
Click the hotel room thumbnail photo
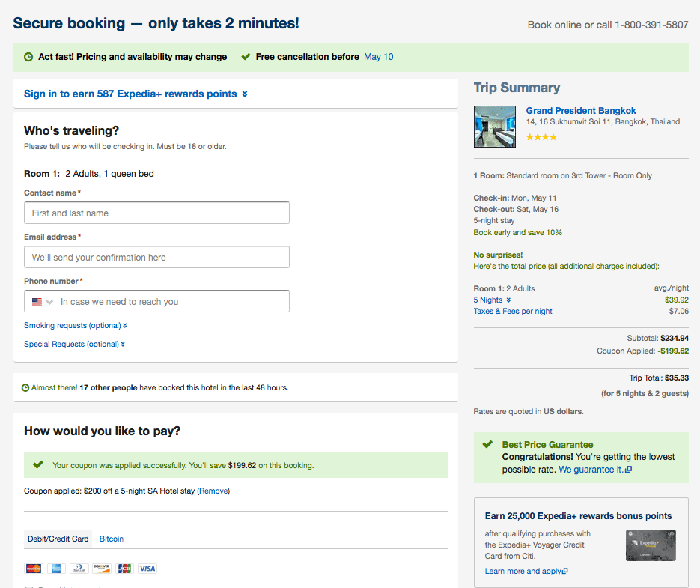click(x=495, y=127)
